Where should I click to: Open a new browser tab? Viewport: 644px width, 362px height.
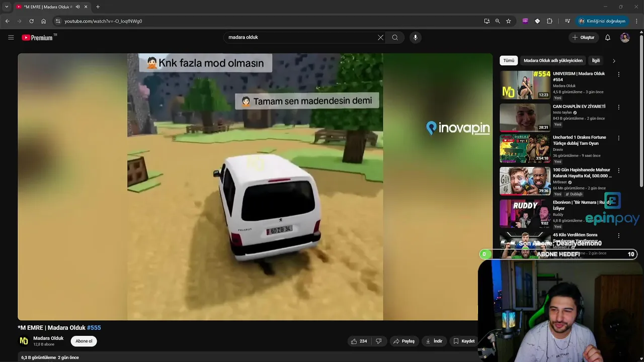coord(98,7)
